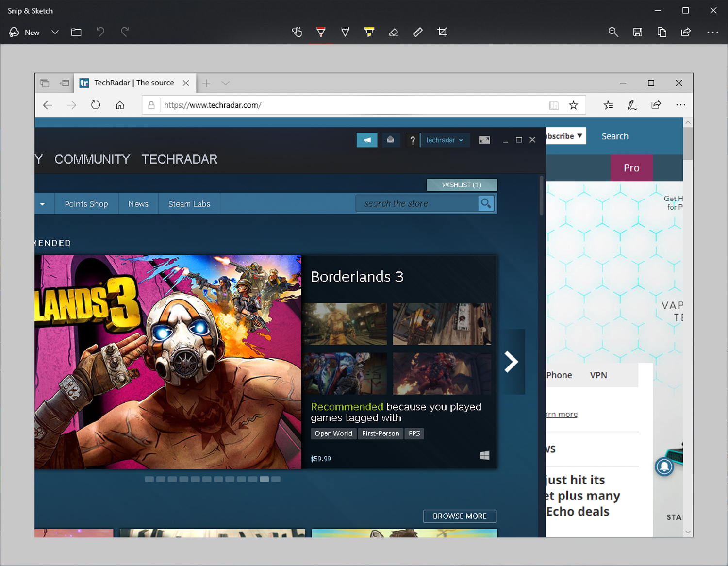
Task: Switch Steam to Big Picture mode
Action: [x=484, y=140]
